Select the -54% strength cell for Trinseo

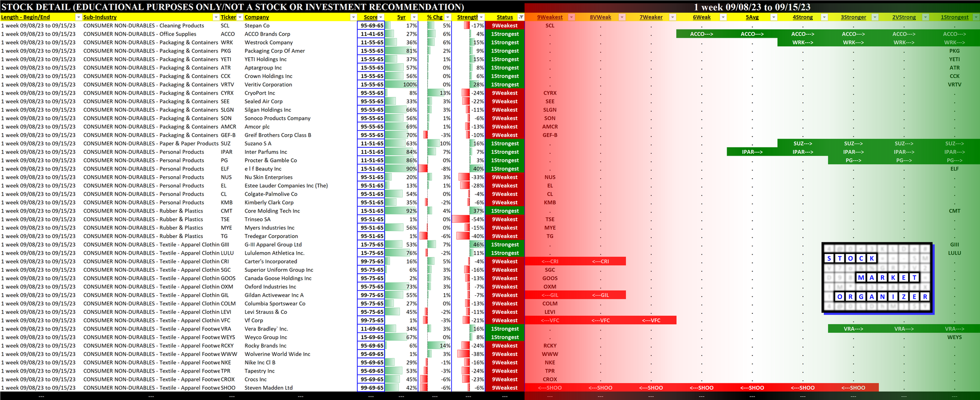[468, 219]
